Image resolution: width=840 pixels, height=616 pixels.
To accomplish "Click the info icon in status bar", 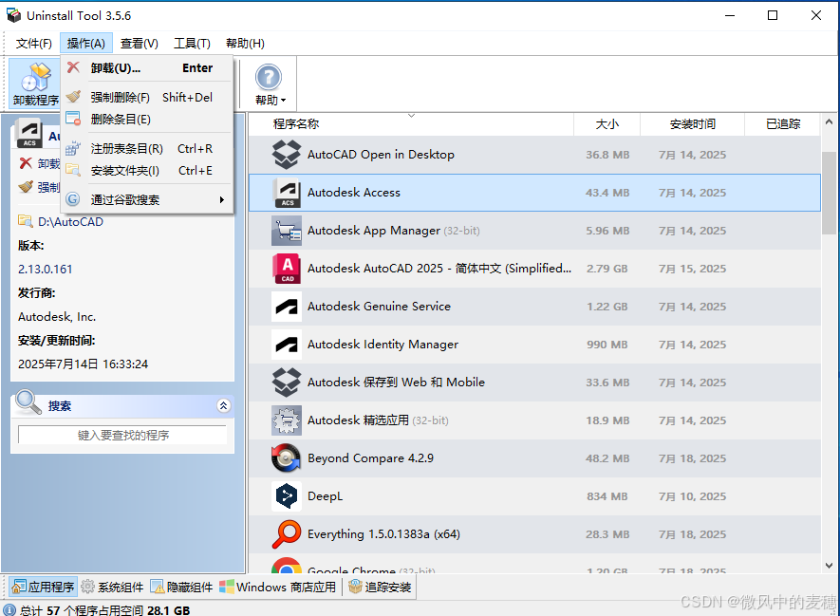I will pos(9,609).
